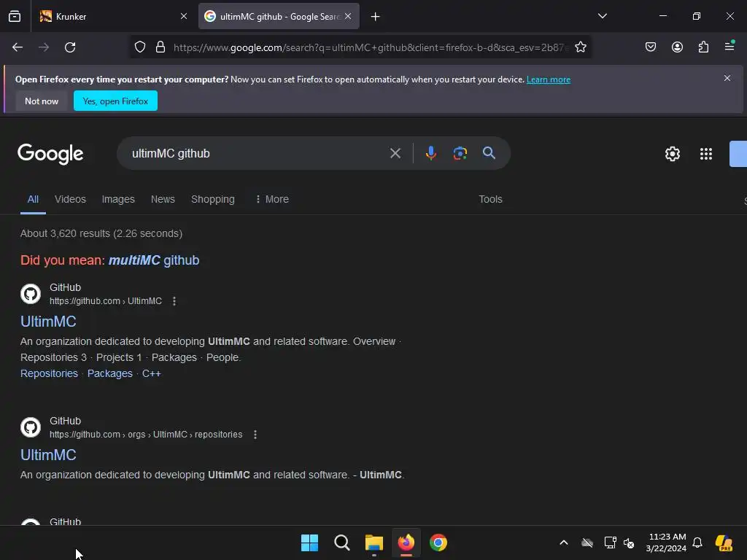Open options for first GitHub result
Image resolution: width=747 pixels, height=560 pixels.
pos(174,301)
